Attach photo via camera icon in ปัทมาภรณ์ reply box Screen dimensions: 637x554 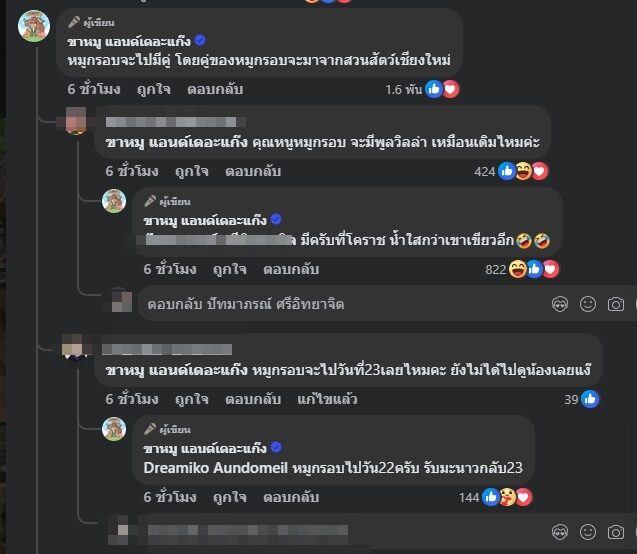[615, 304]
